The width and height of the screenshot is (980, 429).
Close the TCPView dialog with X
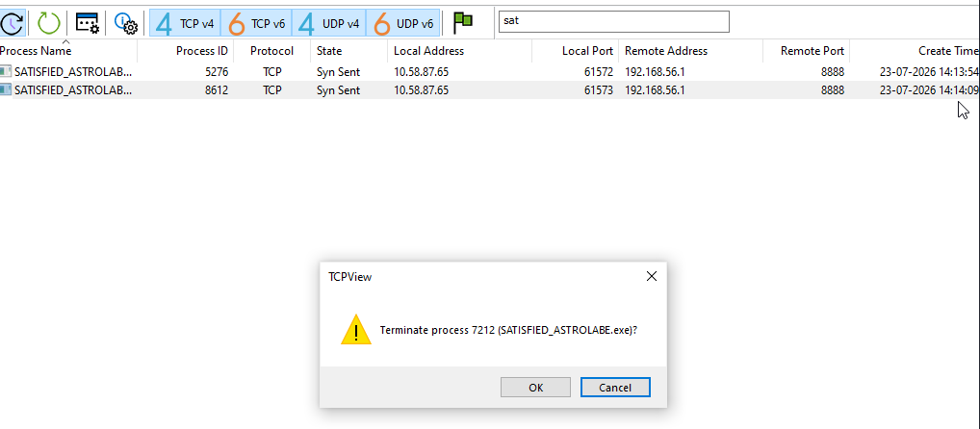[x=652, y=276]
